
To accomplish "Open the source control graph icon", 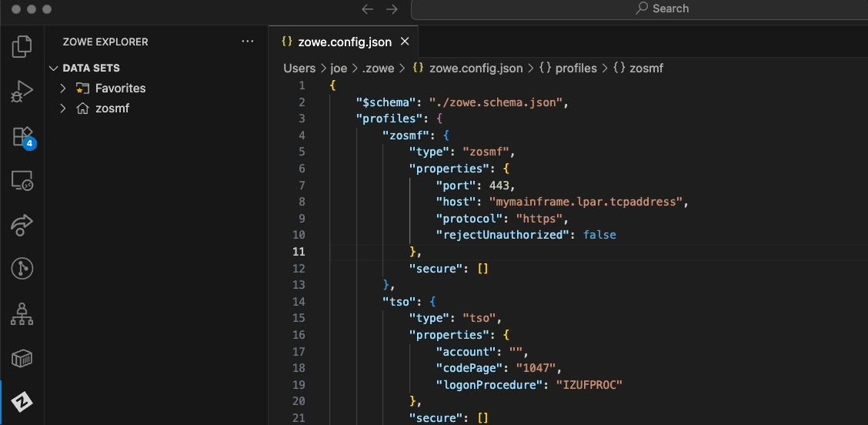I will [x=22, y=269].
